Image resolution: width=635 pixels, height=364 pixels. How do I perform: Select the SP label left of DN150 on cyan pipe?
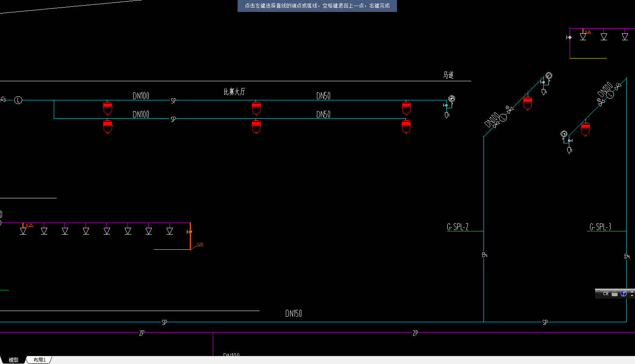pos(164,322)
